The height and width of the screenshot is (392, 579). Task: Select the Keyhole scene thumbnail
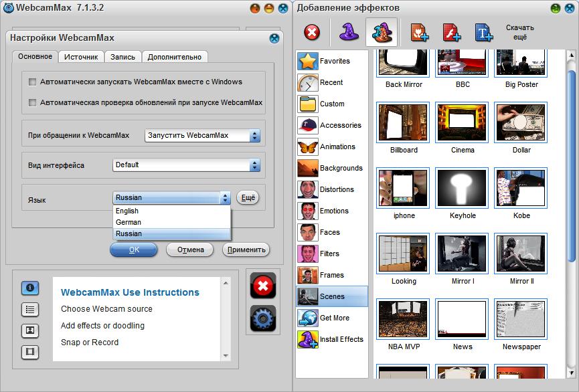pyautogui.click(x=463, y=188)
